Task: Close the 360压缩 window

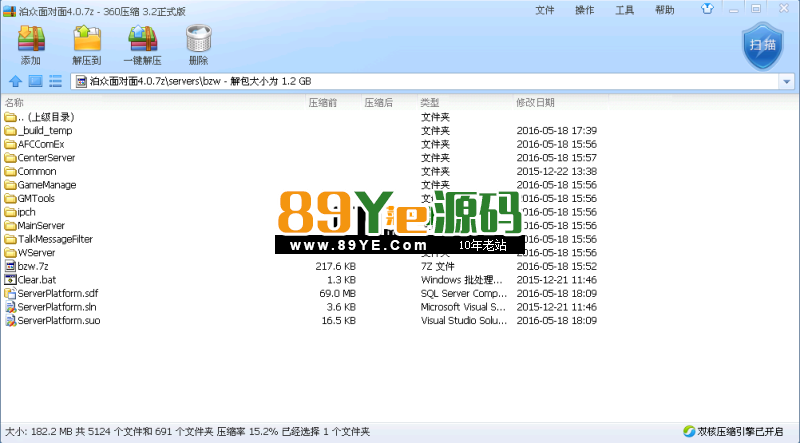Action: point(784,8)
